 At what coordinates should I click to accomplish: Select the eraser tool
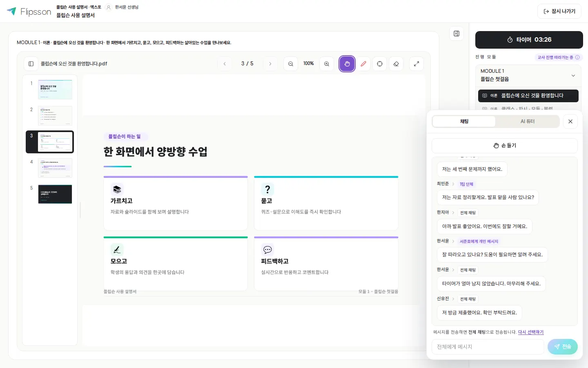click(x=396, y=64)
